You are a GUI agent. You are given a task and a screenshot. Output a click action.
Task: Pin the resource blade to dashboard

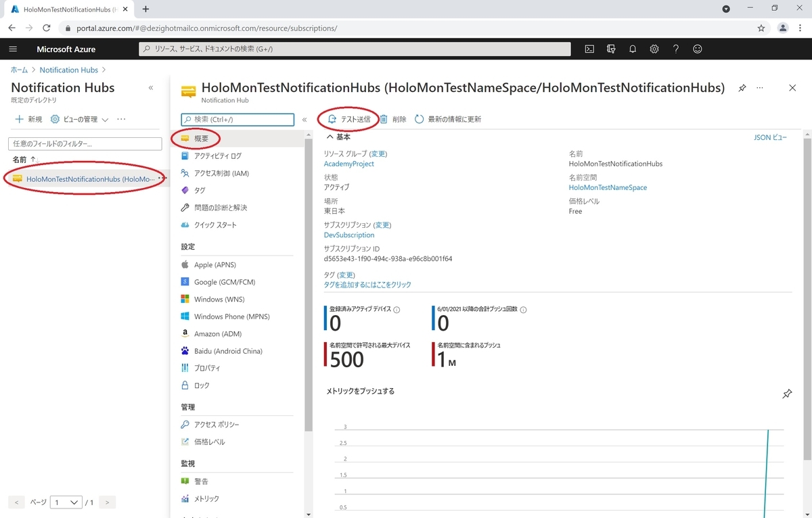[x=742, y=88]
